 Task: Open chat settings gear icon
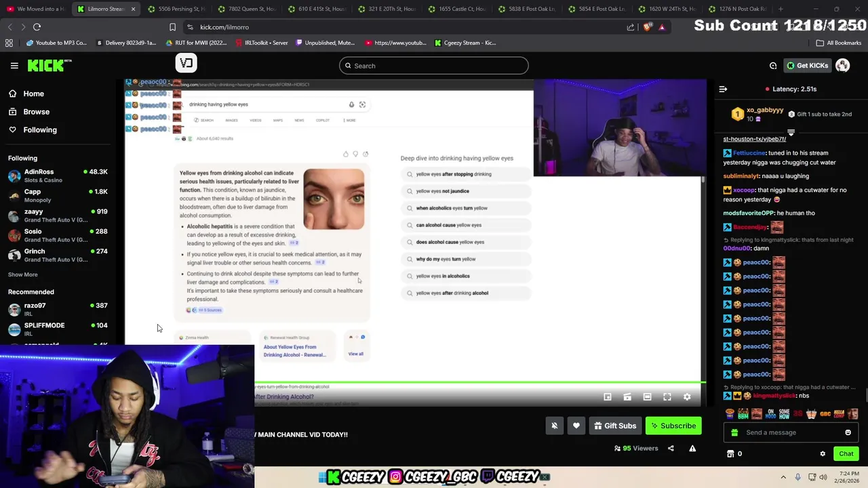tap(823, 454)
